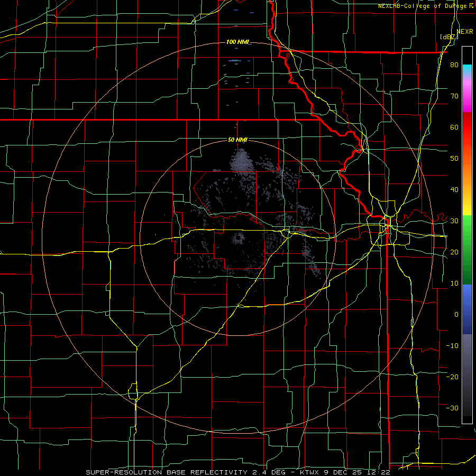Click the -10 value on dBZ scale
The width and height of the screenshot is (476, 476).
coord(452,346)
